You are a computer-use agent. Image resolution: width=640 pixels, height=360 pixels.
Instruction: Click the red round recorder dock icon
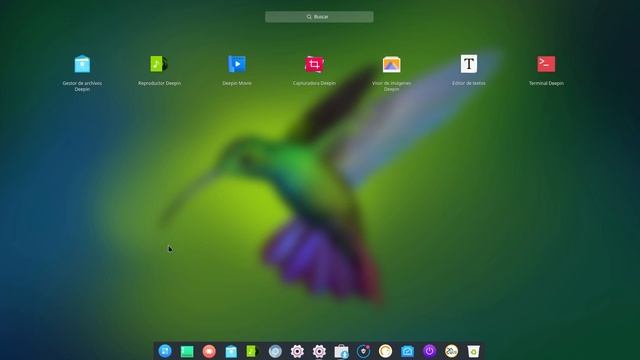(x=209, y=351)
